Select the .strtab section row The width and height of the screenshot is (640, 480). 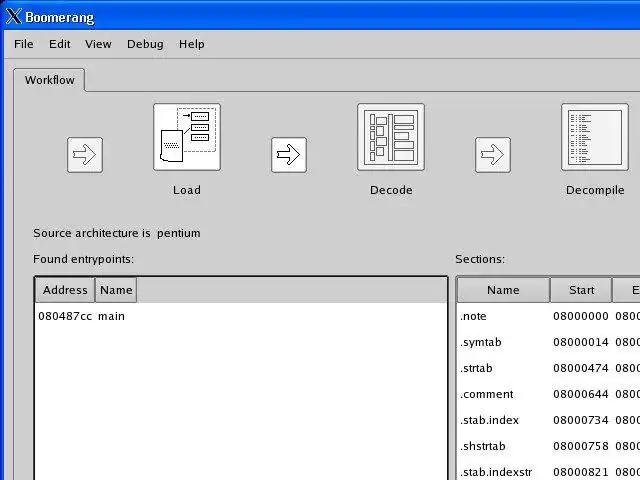(x=548, y=368)
